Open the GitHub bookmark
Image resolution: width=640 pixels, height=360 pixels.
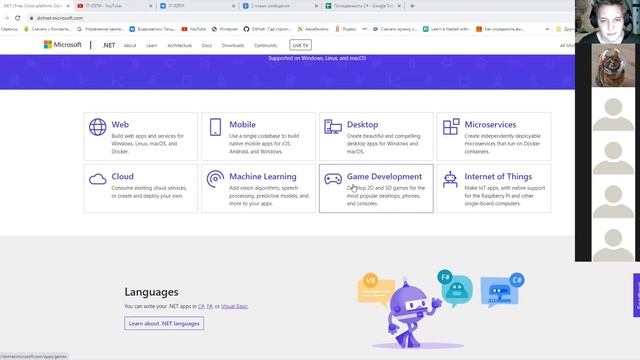tap(267, 29)
